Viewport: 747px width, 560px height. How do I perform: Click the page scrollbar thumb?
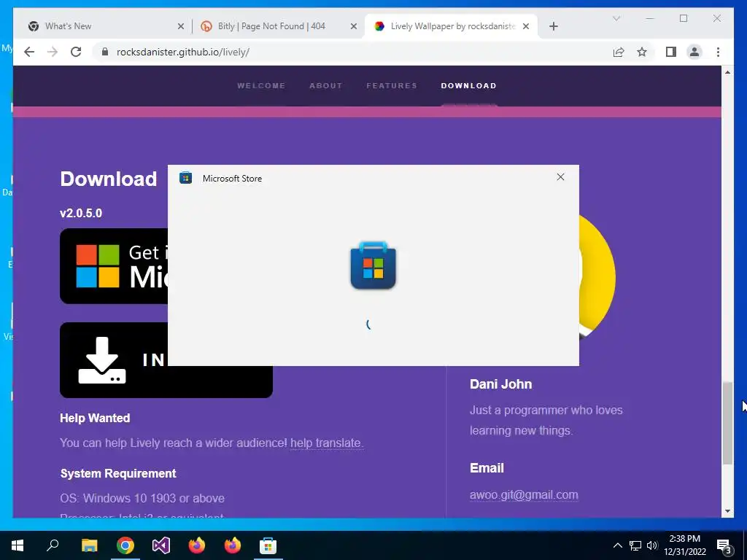coord(727,423)
